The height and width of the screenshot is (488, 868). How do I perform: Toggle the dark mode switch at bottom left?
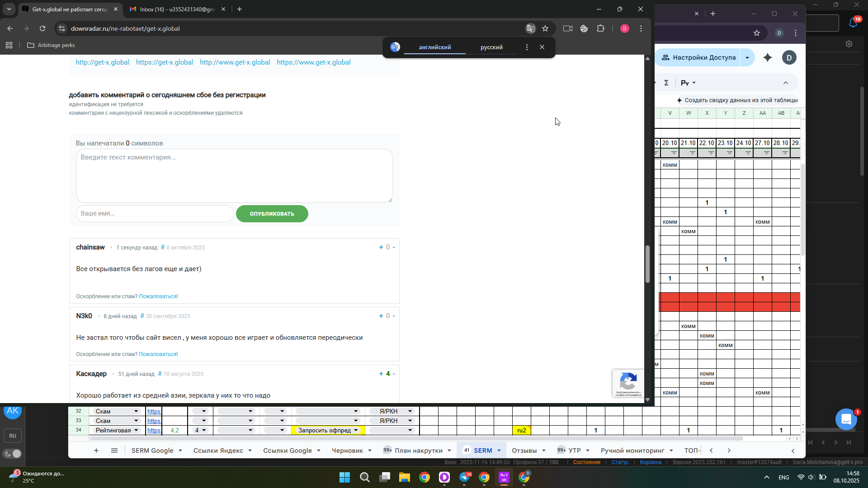coord(13,454)
